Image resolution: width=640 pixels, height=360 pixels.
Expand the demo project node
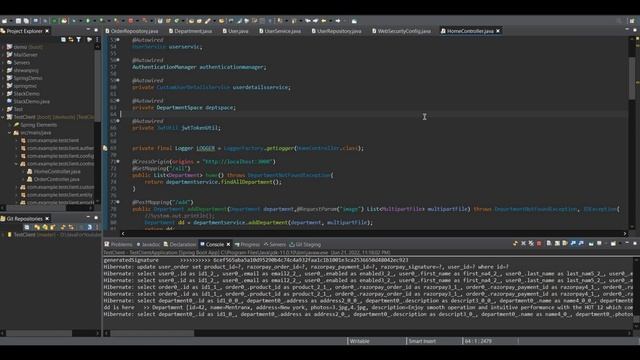(3, 47)
